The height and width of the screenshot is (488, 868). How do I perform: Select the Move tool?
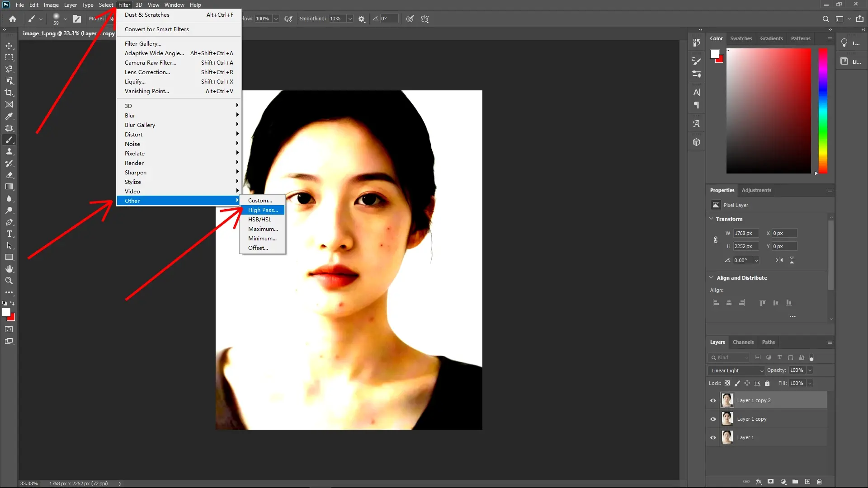point(9,46)
